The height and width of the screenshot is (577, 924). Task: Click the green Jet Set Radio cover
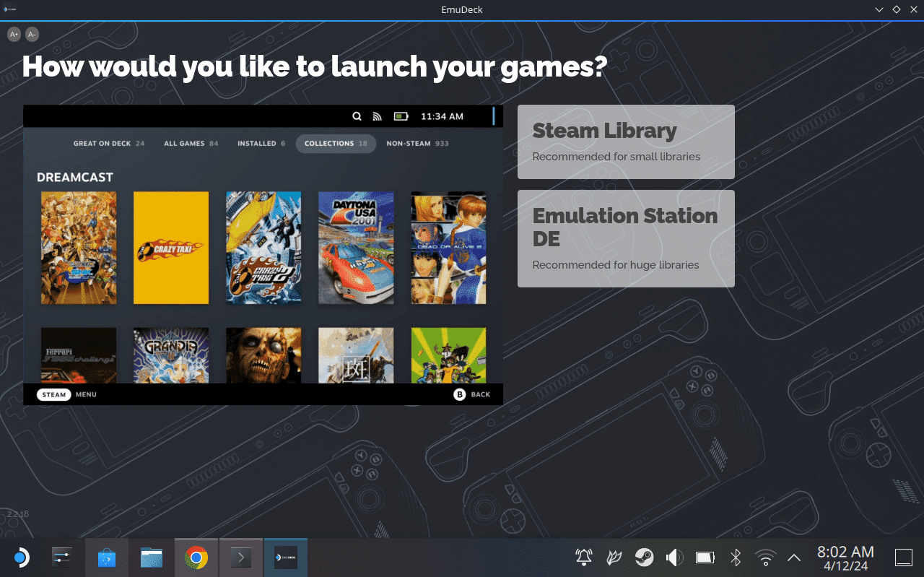coord(448,355)
